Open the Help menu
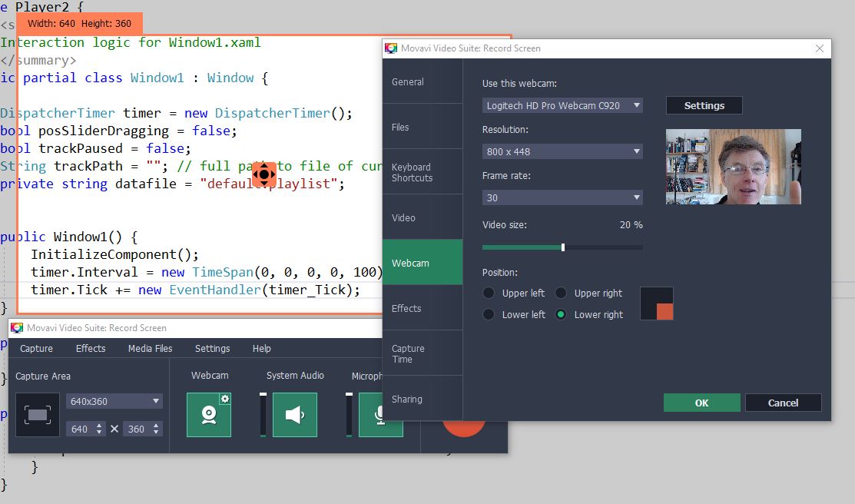855x504 pixels. point(261,349)
